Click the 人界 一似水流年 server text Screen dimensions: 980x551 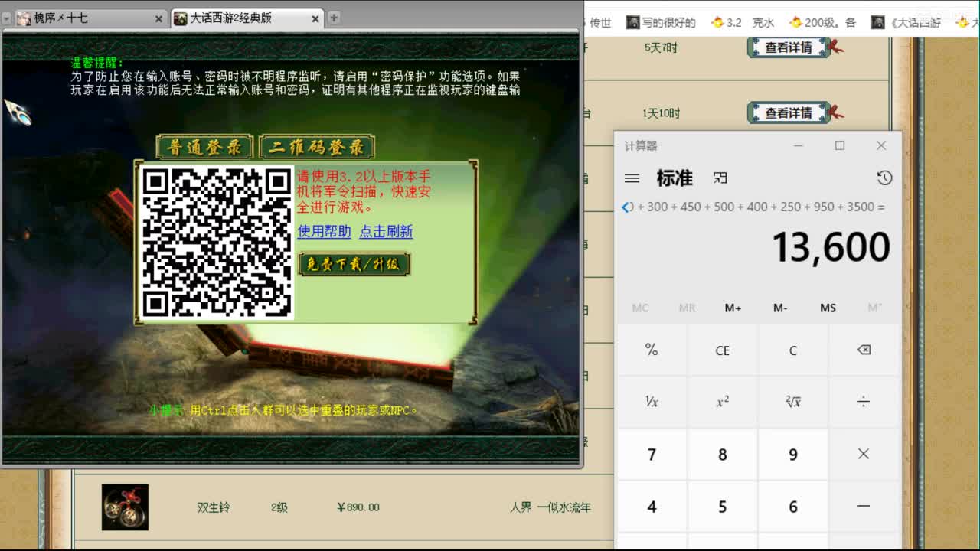(x=550, y=507)
